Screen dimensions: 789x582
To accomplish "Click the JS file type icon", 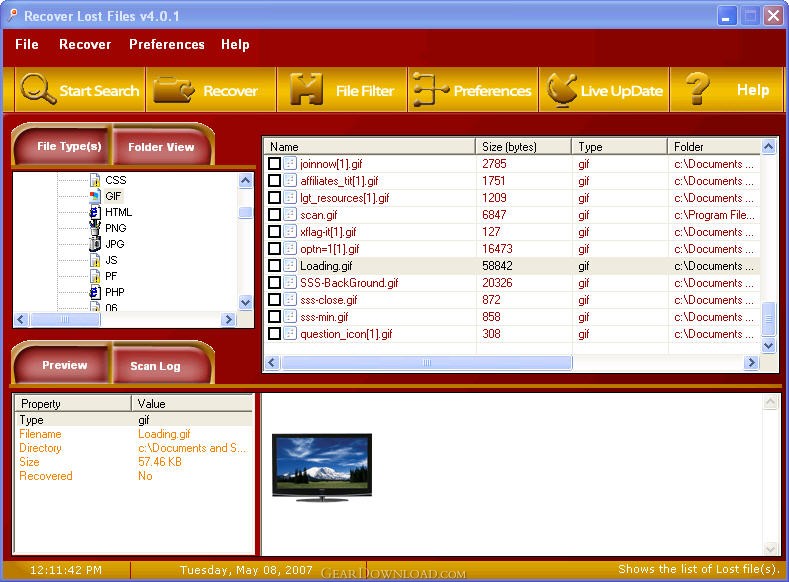I will 95,260.
